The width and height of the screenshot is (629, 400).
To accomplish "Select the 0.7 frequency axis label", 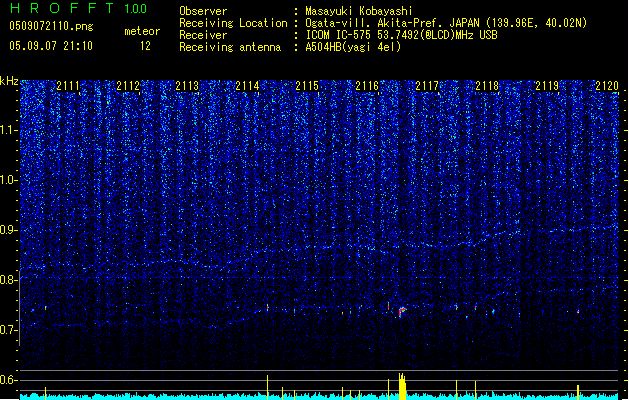I will click(x=9, y=330).
